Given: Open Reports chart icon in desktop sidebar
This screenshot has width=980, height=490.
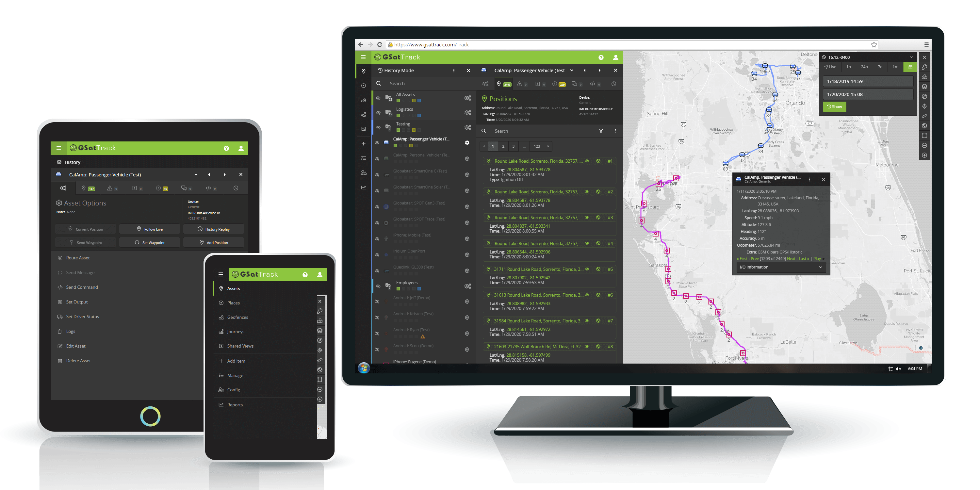Looking at the screenshot, I should (363, 187).
